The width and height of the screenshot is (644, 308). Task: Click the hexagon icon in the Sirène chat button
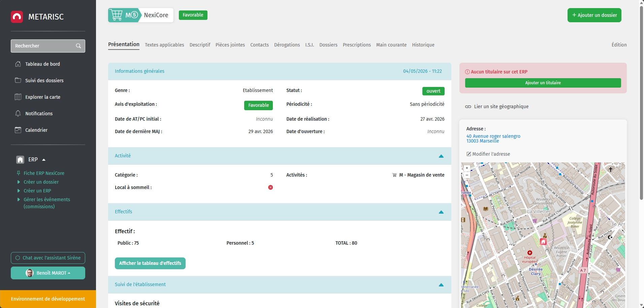[18, 258]
